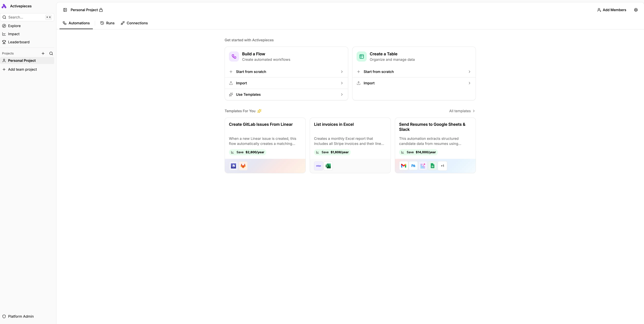Click the Stripe app icon
This screenshot has height=324, width=644.
(318, 166)
